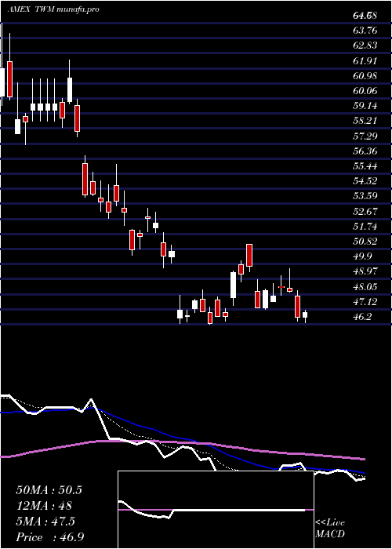Click the Price : 46.9 readout

point(50,536)
